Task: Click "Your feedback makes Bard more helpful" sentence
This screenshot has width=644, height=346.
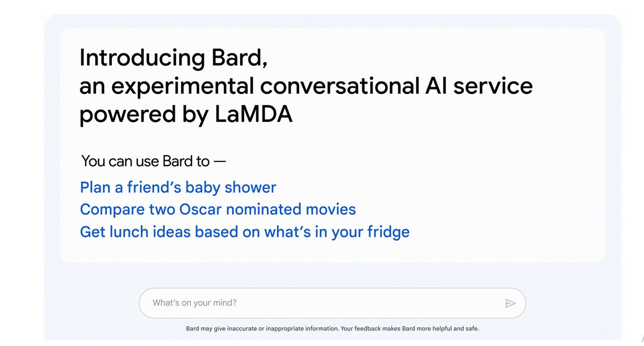Action: 411,329
